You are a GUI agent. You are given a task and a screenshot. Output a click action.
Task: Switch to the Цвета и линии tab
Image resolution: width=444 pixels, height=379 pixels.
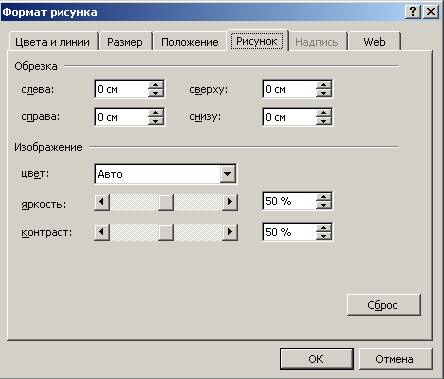coord(53,42)
